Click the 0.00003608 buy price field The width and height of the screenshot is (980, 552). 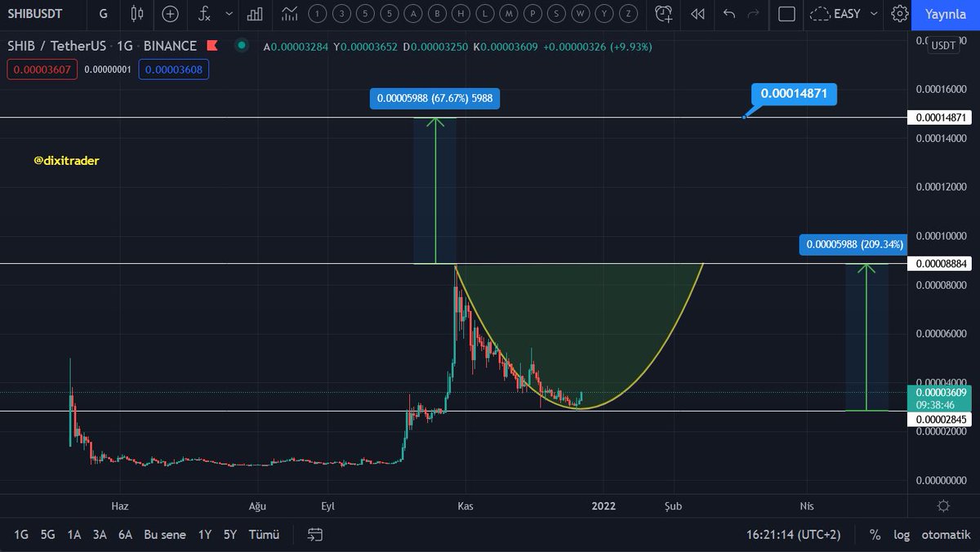173,69
